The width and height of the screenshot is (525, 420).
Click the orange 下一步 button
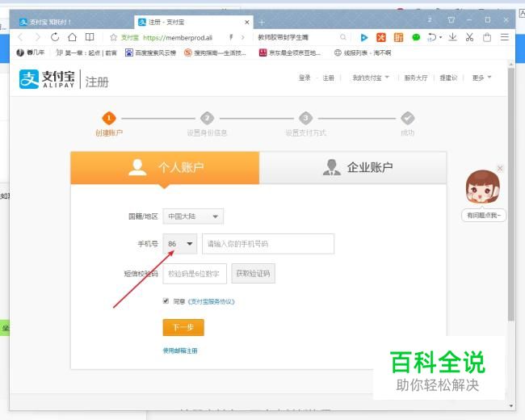pos(183,327)
